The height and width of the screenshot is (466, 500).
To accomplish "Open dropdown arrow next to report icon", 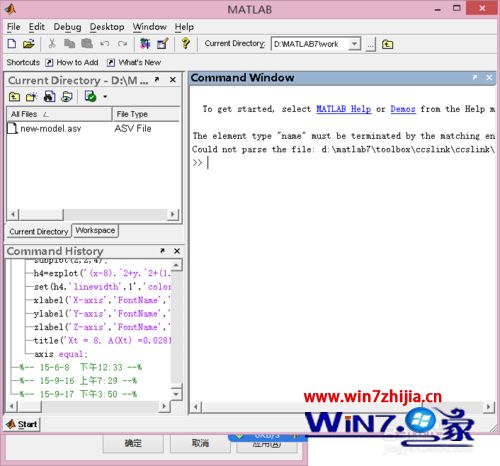I will (x=105, y=97).
